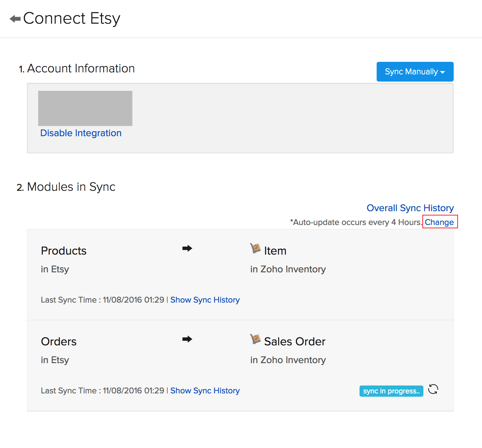Click the Zoho Inventory icon beside Item

pyautogui.click(x=255, y=248)
